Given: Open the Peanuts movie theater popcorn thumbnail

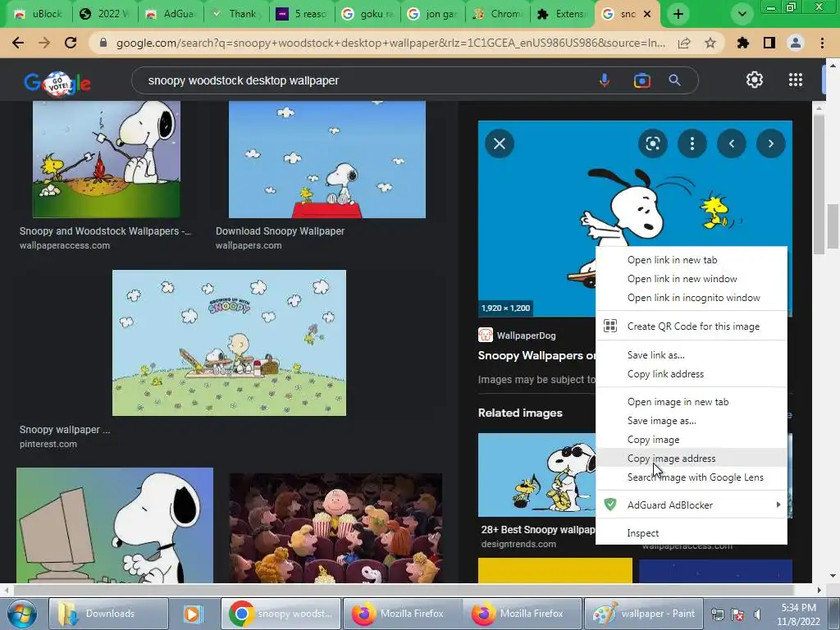Looking at the screenshot, I should pyautogui.click(x=336, y=527).
